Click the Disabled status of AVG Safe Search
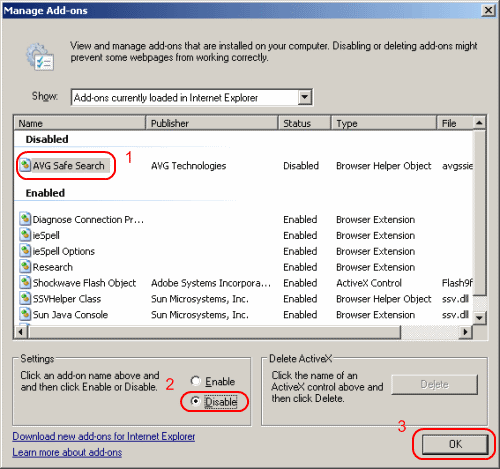 (x=301, y=166)
